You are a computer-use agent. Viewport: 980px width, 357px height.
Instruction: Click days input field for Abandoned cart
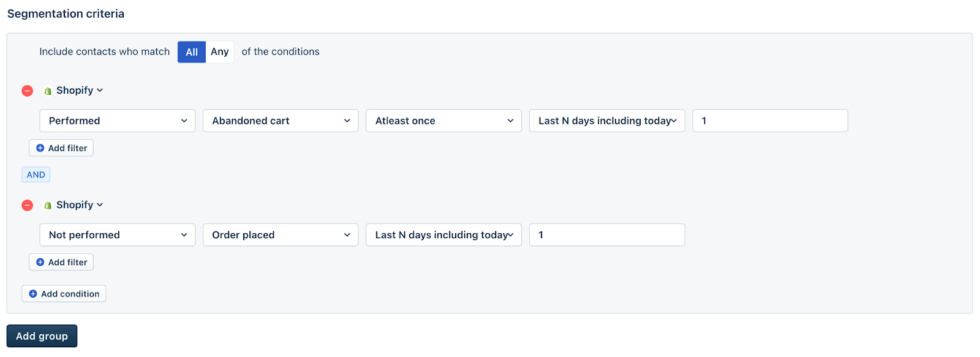(x=770, y=121)
